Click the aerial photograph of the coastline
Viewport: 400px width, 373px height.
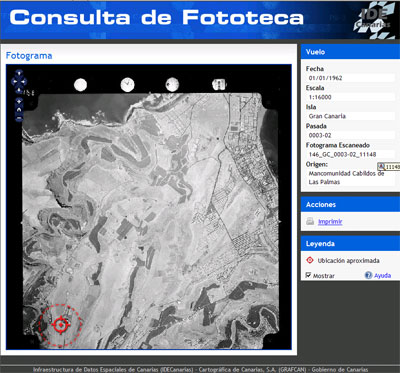click(150, 220)
